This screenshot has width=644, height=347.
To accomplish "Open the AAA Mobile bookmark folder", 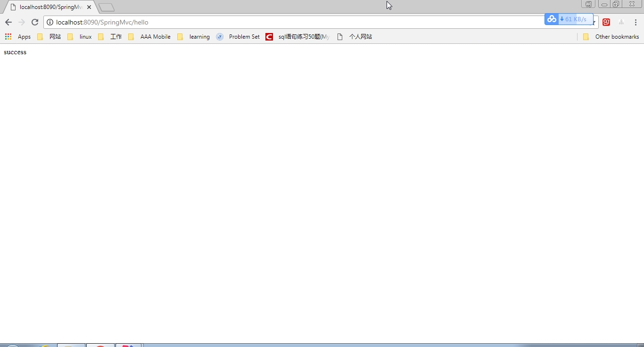I will [x=149, y=37].
